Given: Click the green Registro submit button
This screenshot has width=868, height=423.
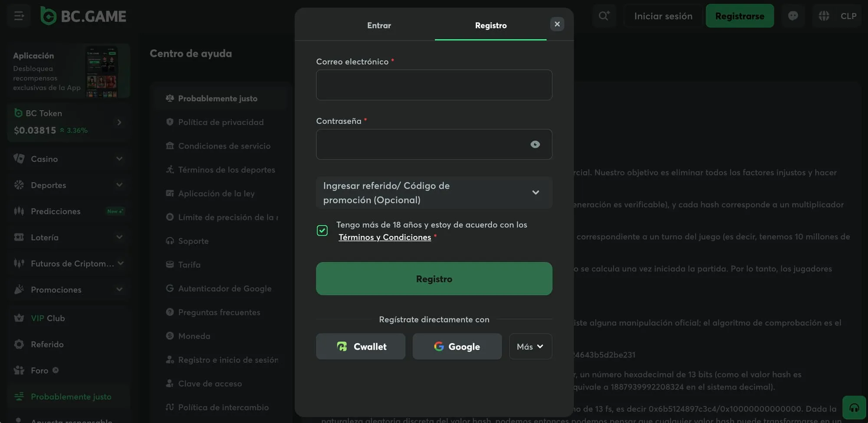Looking at the screenshot, I should point(434,279).
